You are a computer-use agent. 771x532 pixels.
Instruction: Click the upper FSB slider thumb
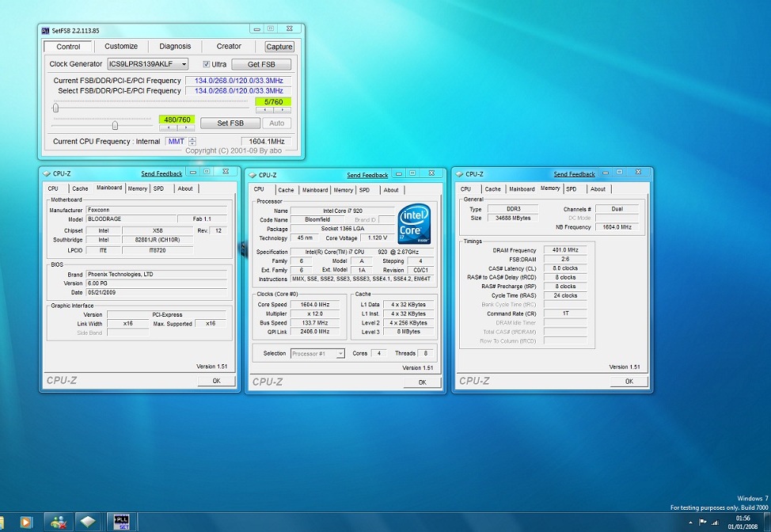55,108
